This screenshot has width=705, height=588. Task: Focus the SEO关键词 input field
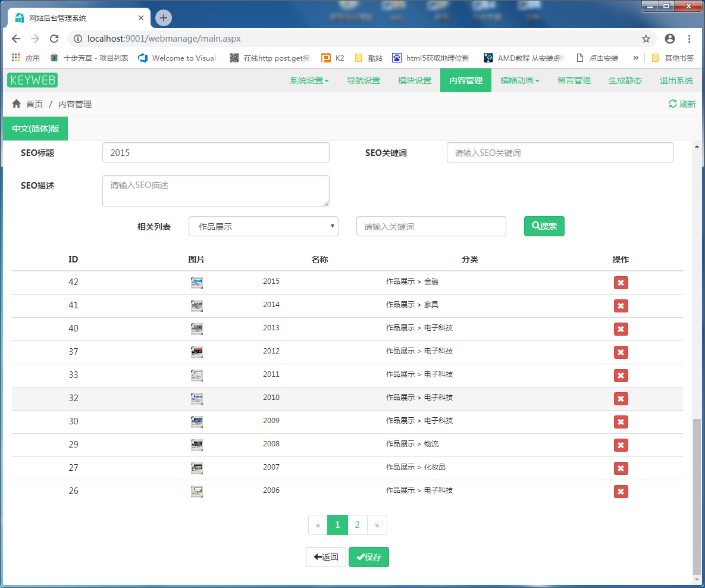point(560,152)
